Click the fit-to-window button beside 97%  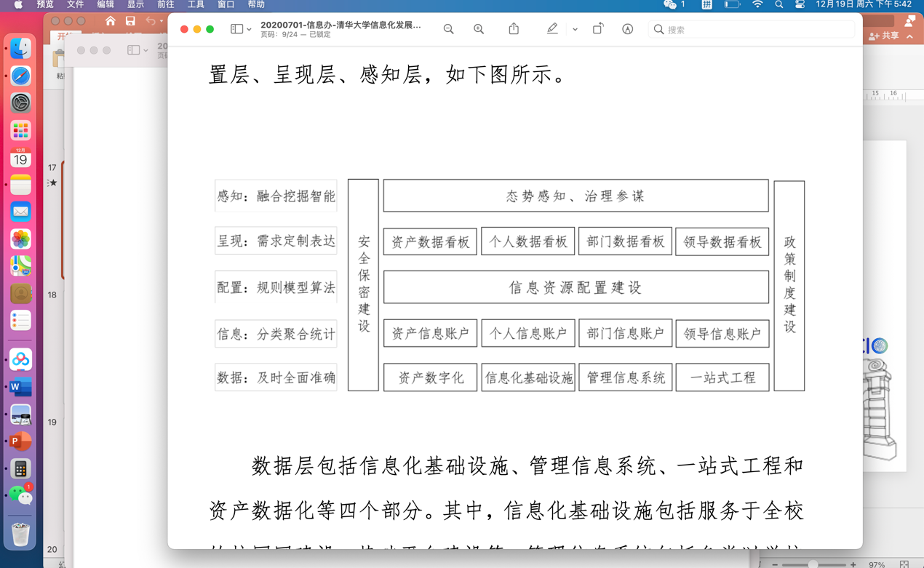[904, 564]
